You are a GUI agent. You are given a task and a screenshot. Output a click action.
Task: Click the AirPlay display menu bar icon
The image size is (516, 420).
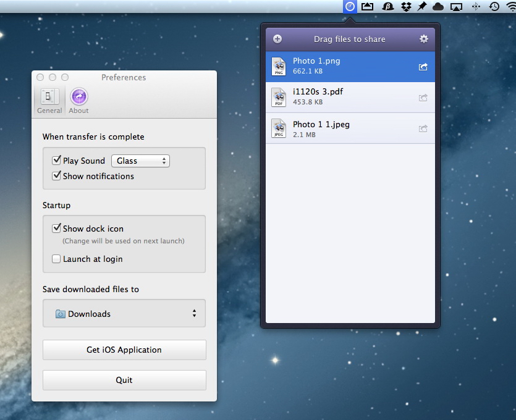point(457,6)
